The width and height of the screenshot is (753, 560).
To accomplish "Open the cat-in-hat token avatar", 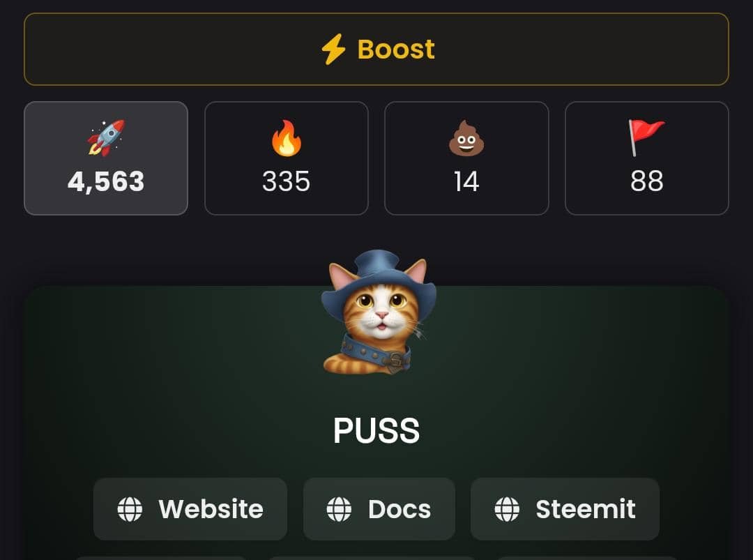I will point(379,312).
